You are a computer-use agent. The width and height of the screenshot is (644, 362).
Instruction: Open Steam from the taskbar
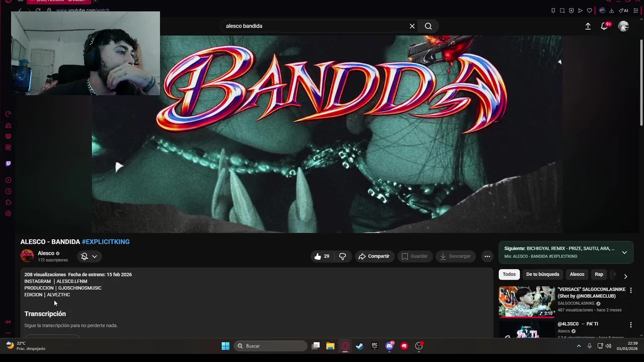coord(360,346)
